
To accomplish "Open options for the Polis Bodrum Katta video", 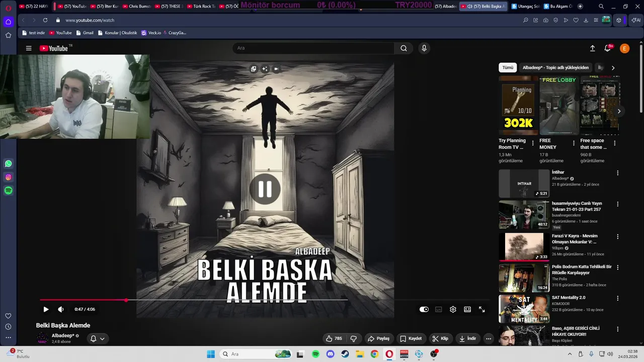I will 618,267.
